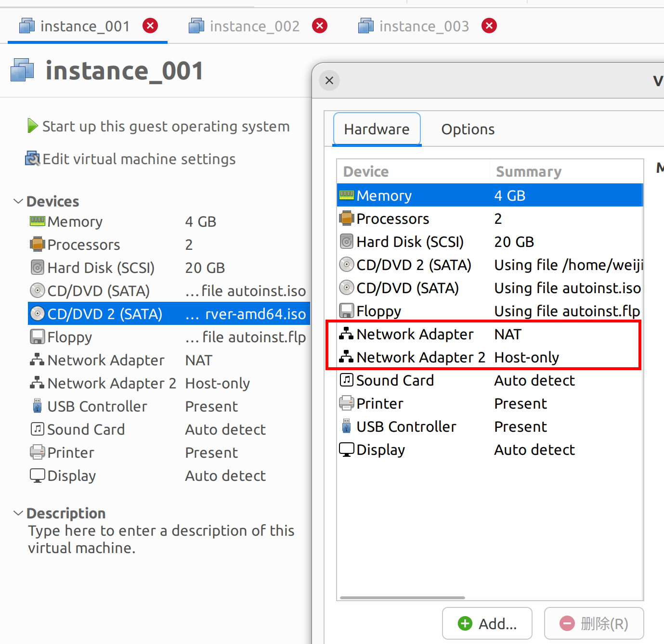Click the Floppy disk icon in the dialog

346,311
